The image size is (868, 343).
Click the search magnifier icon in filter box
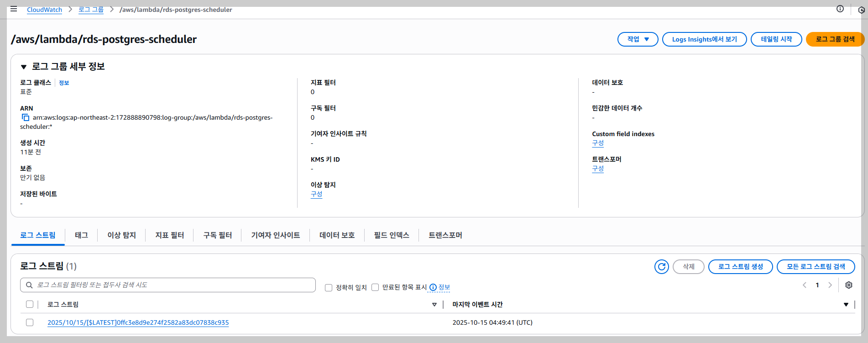[29, 285]
